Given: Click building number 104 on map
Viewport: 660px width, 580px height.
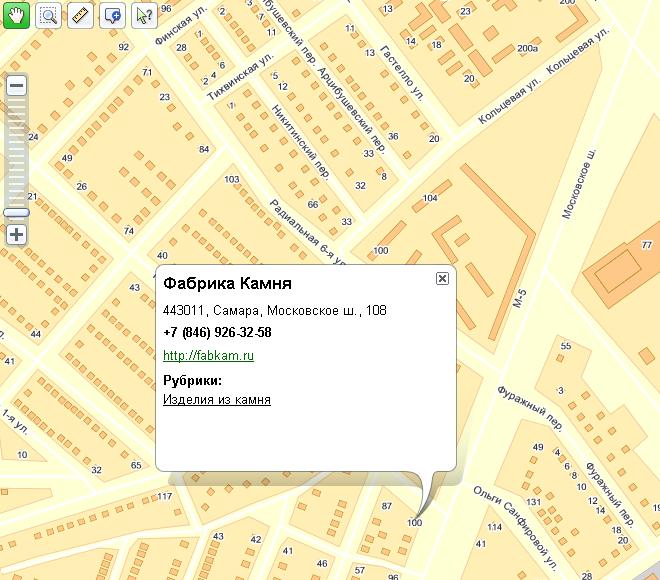Looking at the screenshot, I should click(430, 198).
